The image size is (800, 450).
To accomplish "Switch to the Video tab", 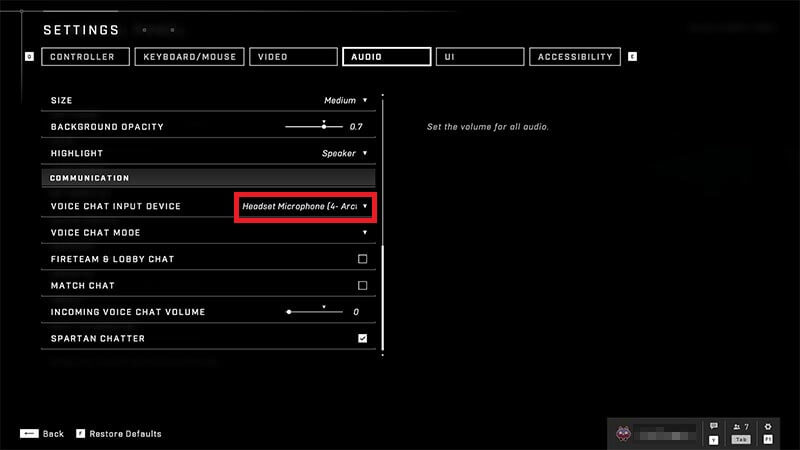I will [293, 57].
